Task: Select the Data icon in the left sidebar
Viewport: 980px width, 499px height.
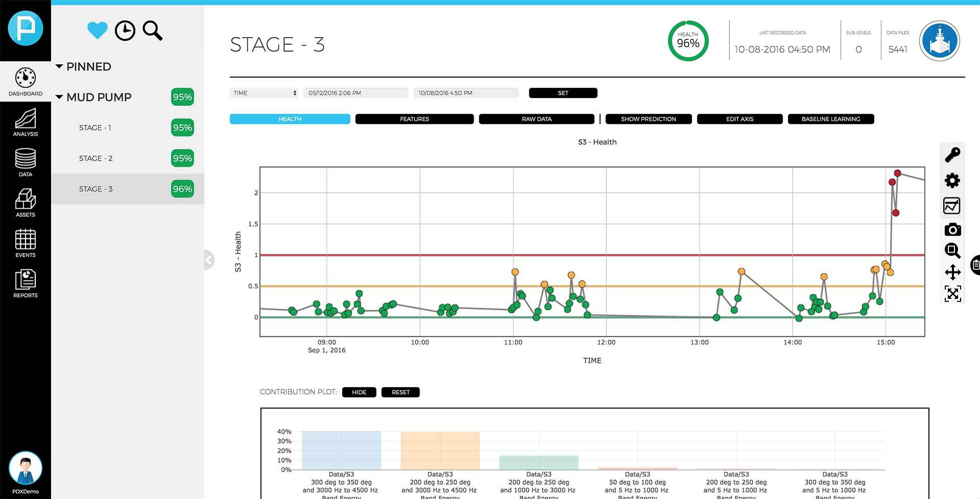Action: (x=24, y=162)
